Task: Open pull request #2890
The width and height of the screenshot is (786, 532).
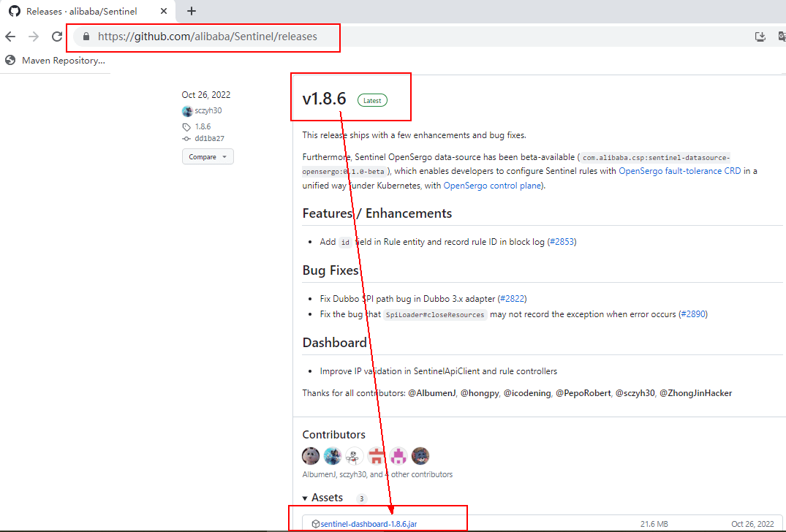Action: pos(692,314)
